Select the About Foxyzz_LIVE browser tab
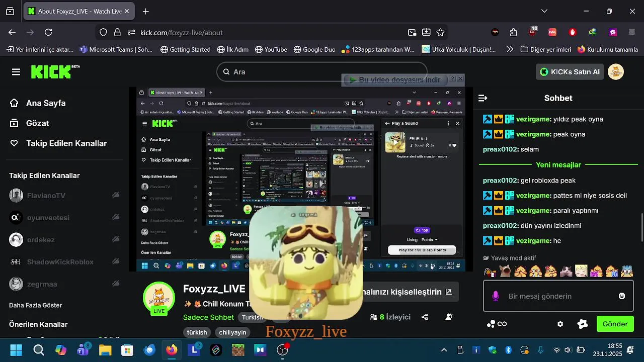Image resolution: width=644 pixels, height=362 pixels. [x=79, y=11]
